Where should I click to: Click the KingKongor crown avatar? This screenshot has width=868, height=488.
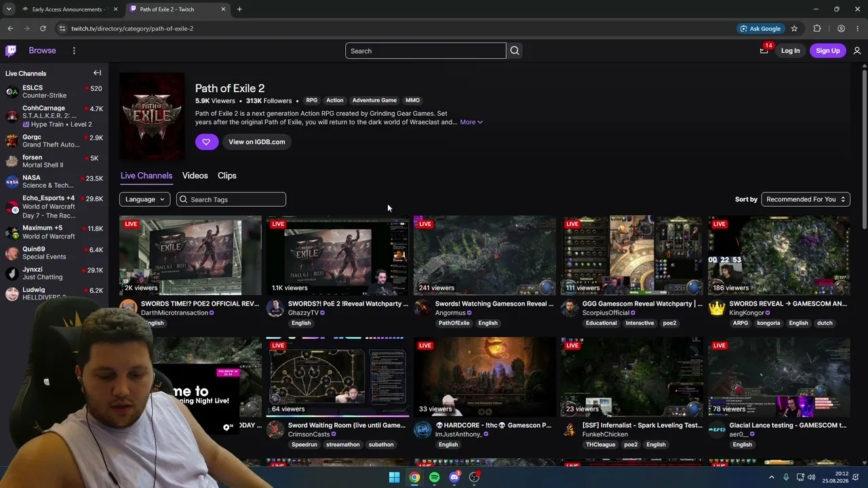[716, 308]
